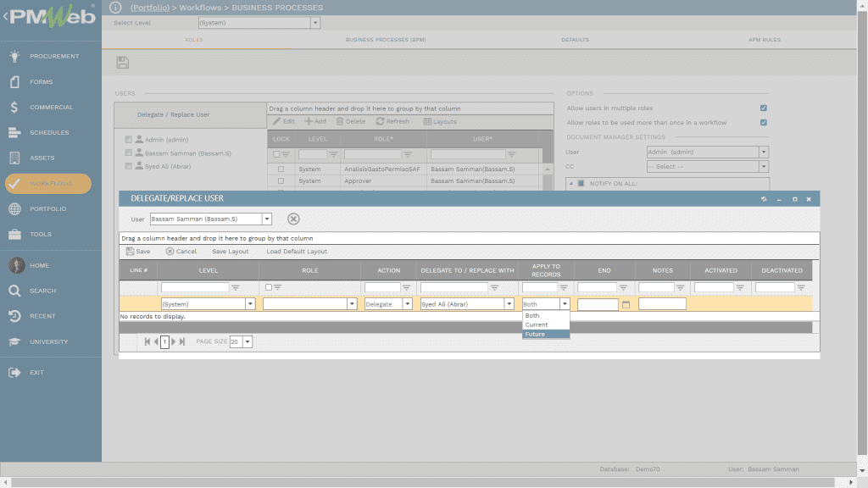This screenshot has height=488, width=868.
Task: Switch to the APM Rules tab
Action: (x=765, y=40)
